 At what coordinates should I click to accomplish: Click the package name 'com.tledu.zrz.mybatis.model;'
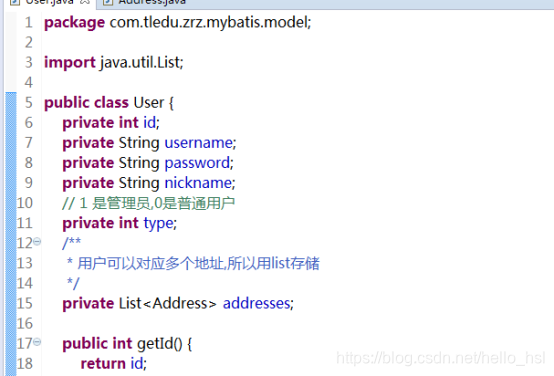210,23
